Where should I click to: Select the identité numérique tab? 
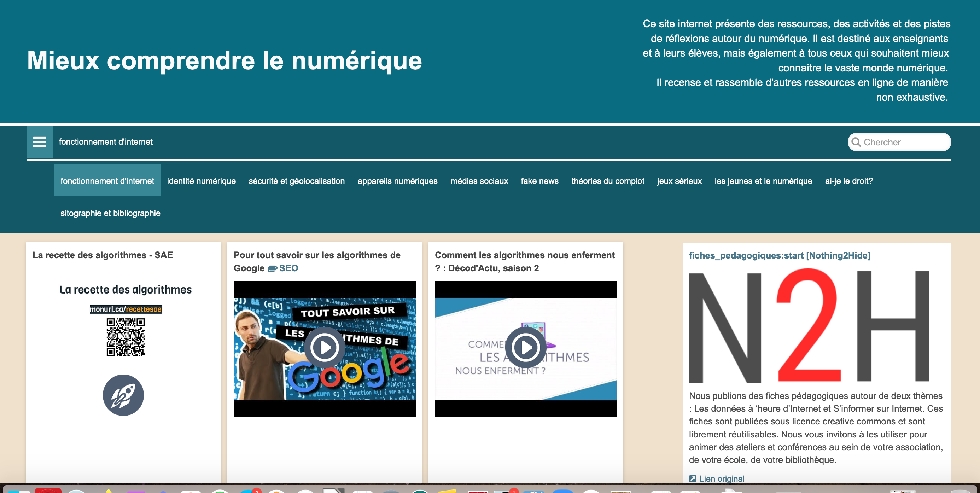coord(201,181)
